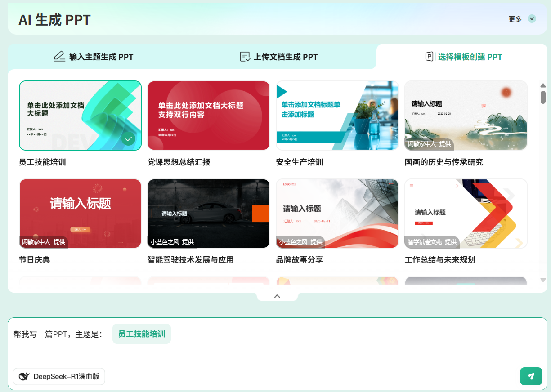Viewport: 551px width, 392px height.
Task: Switch to 上传文档生成 PPT tab
Action: (x=279, y=57)
